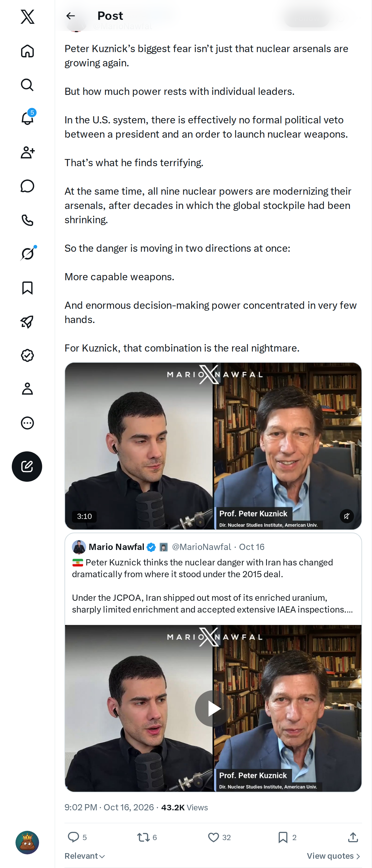Open account avatar at sidebar bottom
Screen dimensions: 372x868
tap(27, 842)
